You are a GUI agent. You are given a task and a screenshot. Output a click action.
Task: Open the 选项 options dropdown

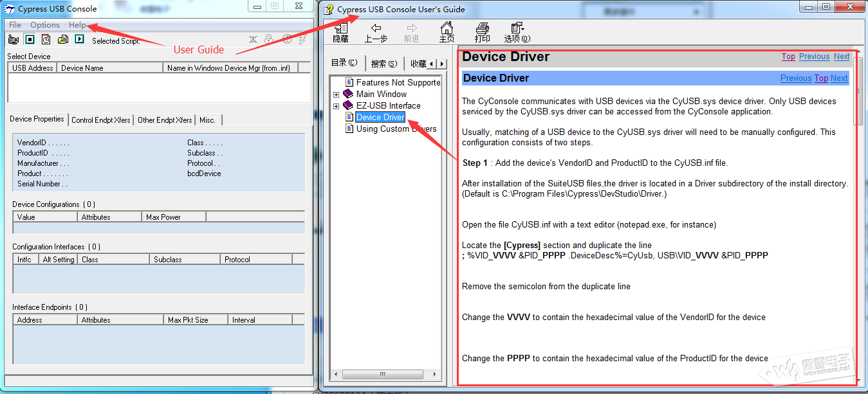point(517,33)
